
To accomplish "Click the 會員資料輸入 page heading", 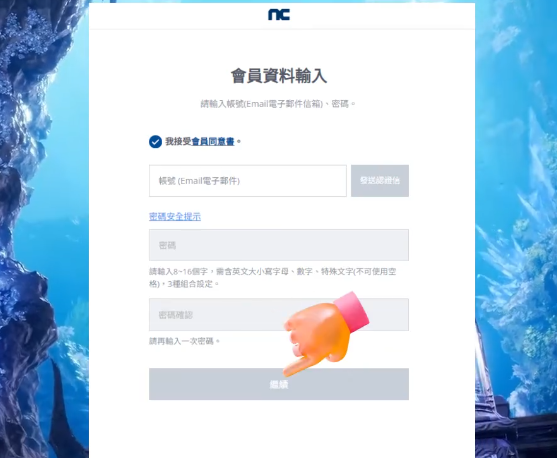I will point(279,76).
